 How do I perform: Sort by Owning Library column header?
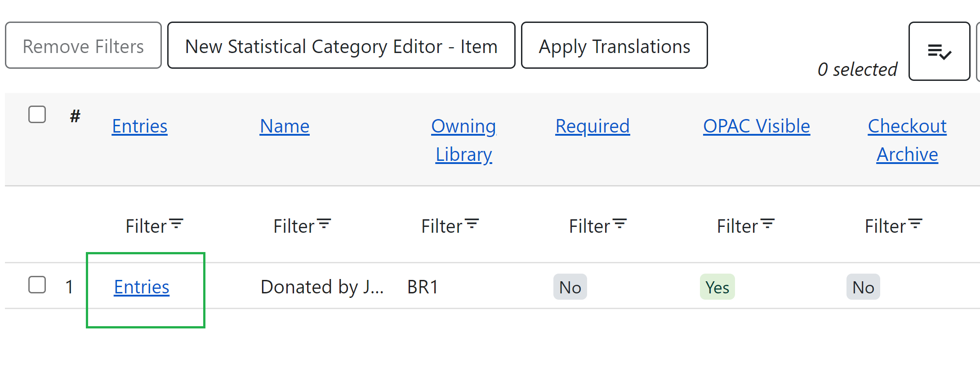[x=463, y=140]
